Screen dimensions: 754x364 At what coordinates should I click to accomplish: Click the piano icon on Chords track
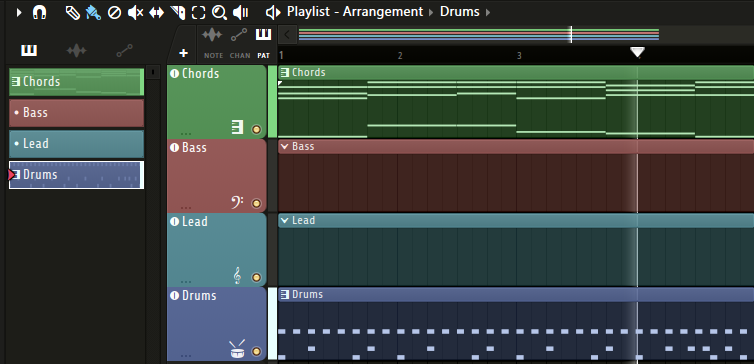[x=237, y=127]
